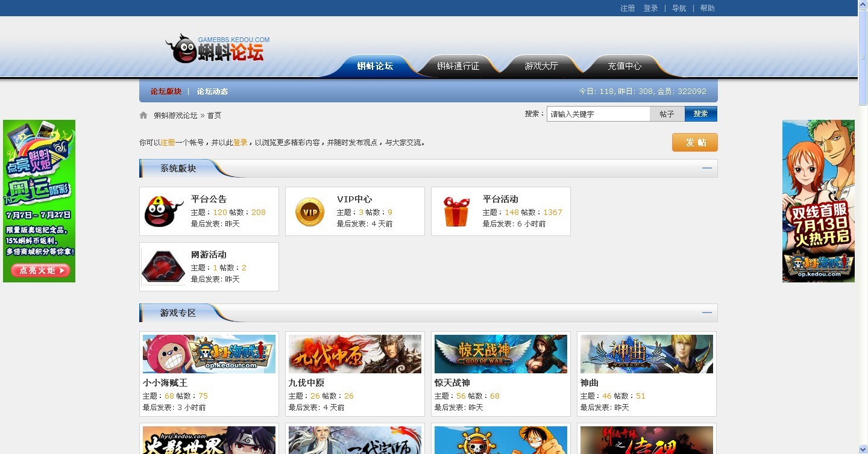Image resolution: width=868 pixels, height=454 pixels.
Task: Click the 惊天战神 forum title
Action: coord(452,383)
